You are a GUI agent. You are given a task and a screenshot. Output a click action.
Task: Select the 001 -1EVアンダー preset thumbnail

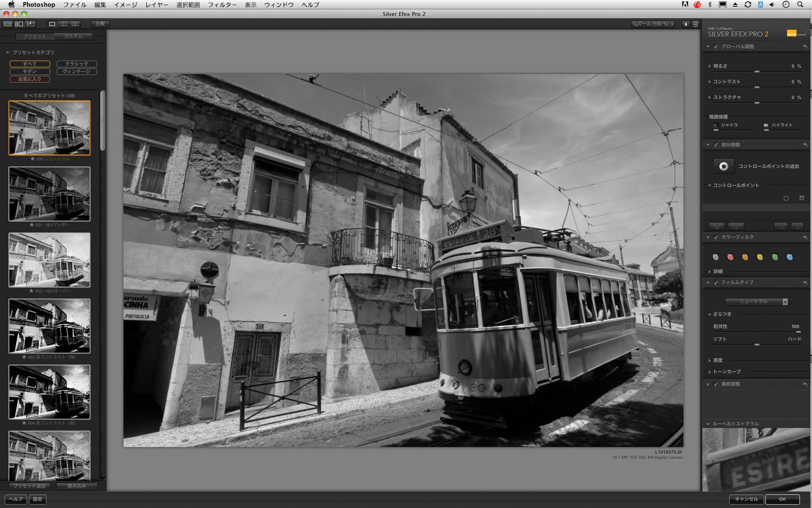tap(49, 194)
